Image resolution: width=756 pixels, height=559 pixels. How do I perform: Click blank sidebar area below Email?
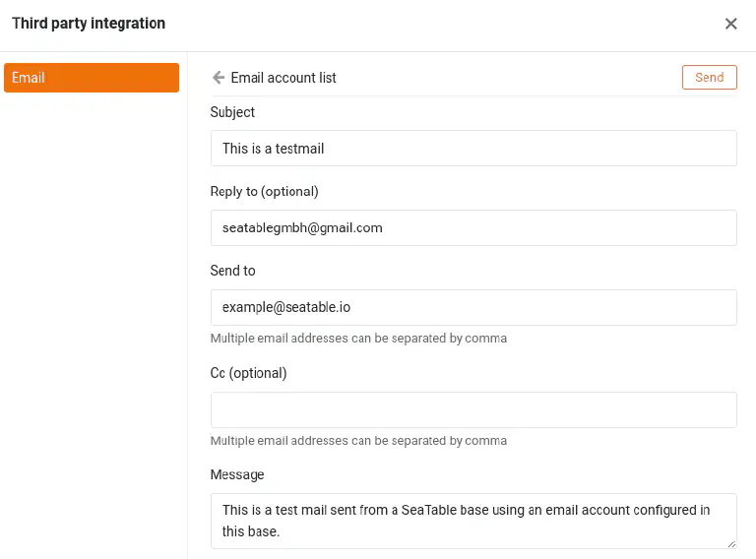[x=94, y=295]
